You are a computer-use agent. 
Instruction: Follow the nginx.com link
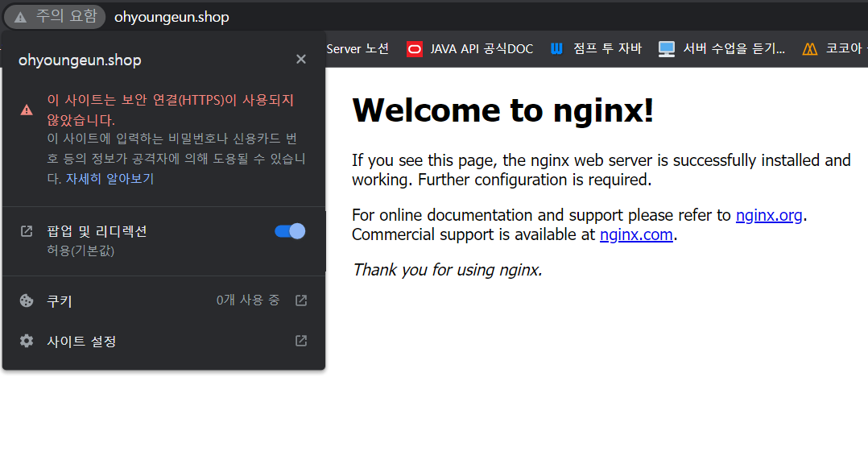point(637,234)
